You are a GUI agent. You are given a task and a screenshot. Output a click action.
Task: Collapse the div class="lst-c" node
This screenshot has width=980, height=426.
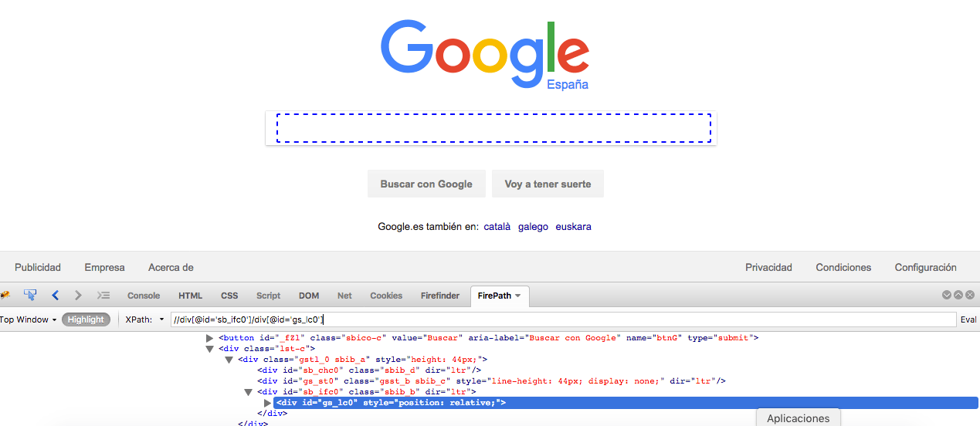click(210, 349)
